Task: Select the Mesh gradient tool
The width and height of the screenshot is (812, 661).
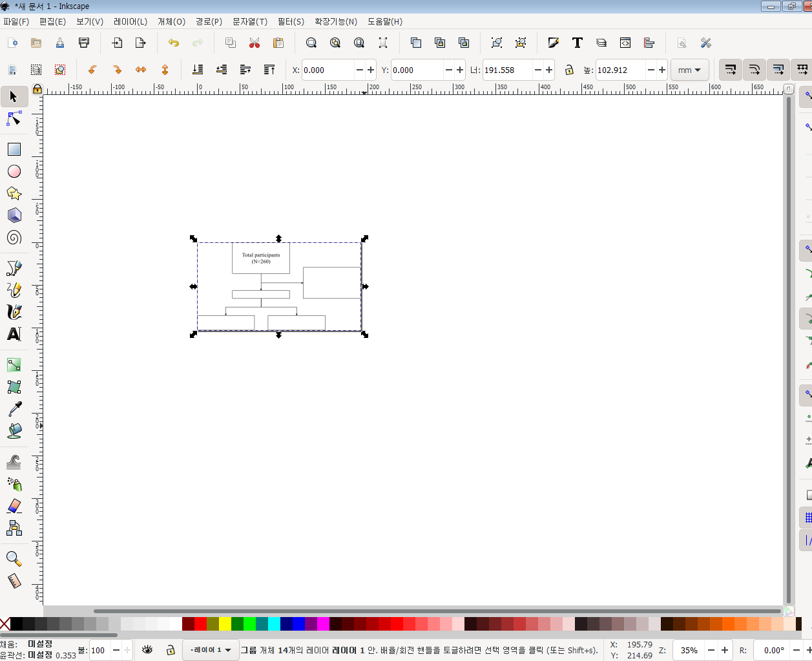Action: (x=14, y=387)
